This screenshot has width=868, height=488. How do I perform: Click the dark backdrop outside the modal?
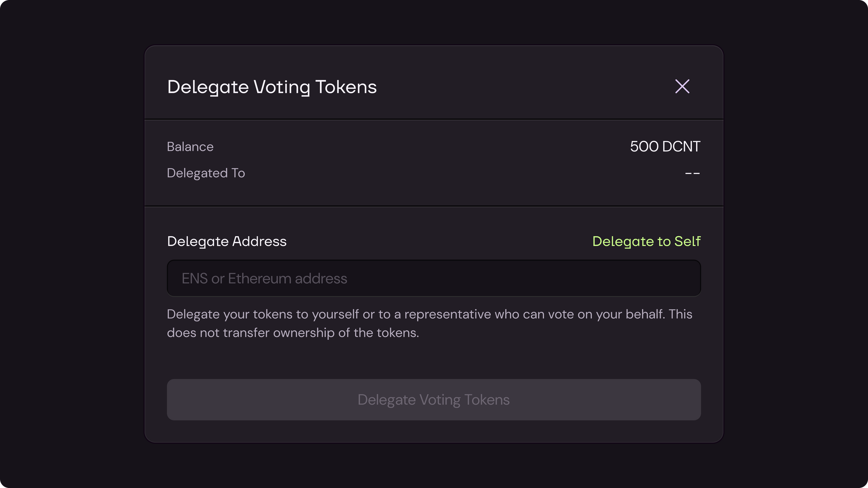[x=67, y=236]
